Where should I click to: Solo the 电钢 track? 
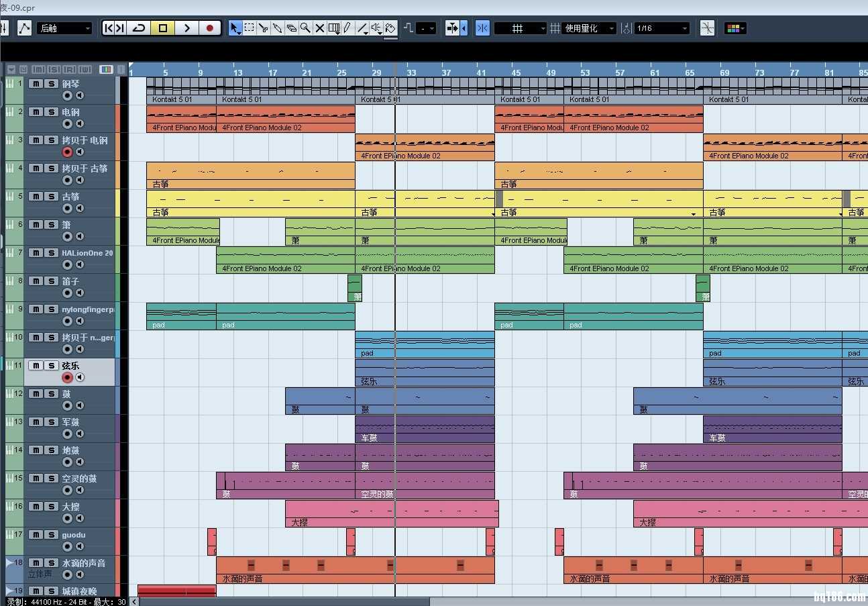point(52,112)
